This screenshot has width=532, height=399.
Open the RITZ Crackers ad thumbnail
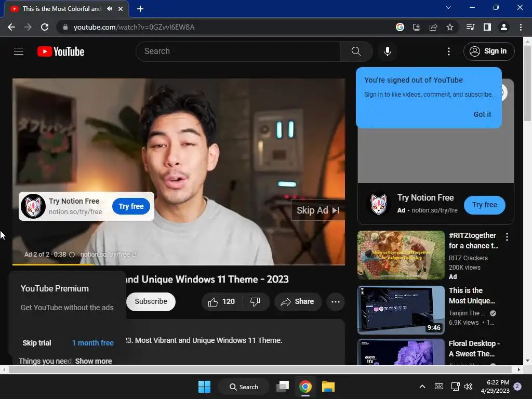pos(401,255)
